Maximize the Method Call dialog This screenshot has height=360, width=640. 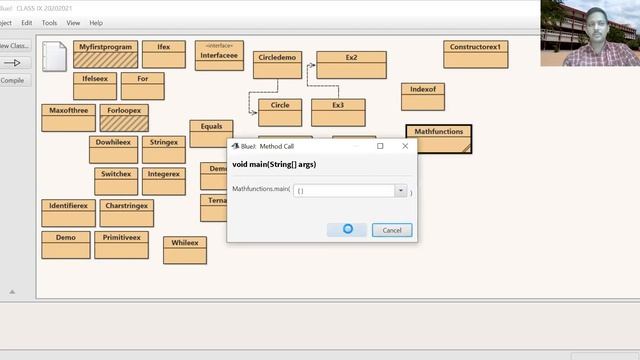pyautogui.click(x=380, y=146)
